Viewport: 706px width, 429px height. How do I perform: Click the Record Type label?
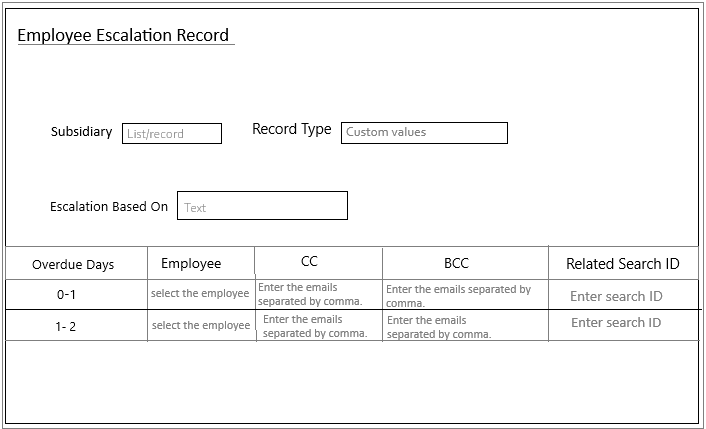click(291, 130)
